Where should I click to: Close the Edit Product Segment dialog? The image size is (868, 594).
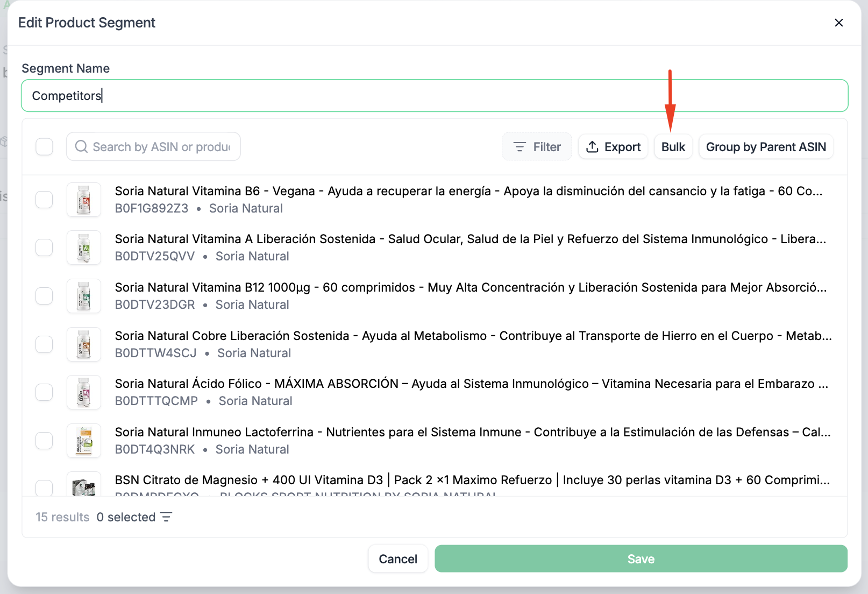point(838,23)
